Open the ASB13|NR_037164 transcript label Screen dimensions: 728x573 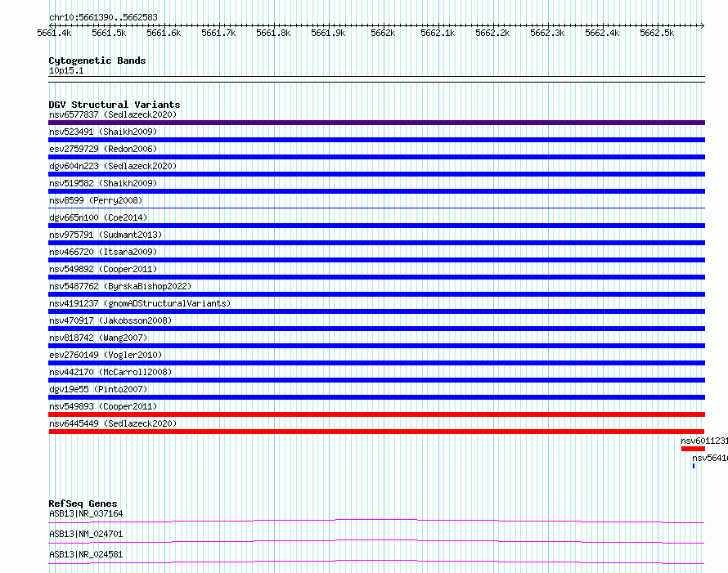[x=86, y=513]
